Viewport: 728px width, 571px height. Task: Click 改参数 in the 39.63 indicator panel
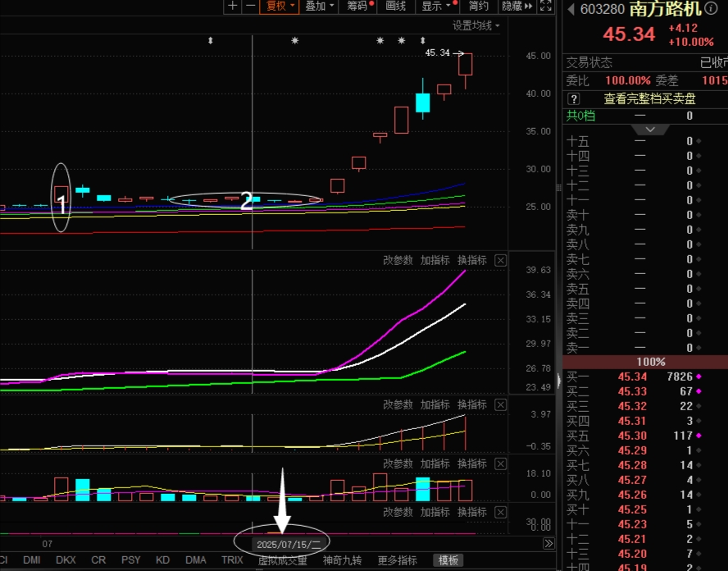tap(398, 260)
